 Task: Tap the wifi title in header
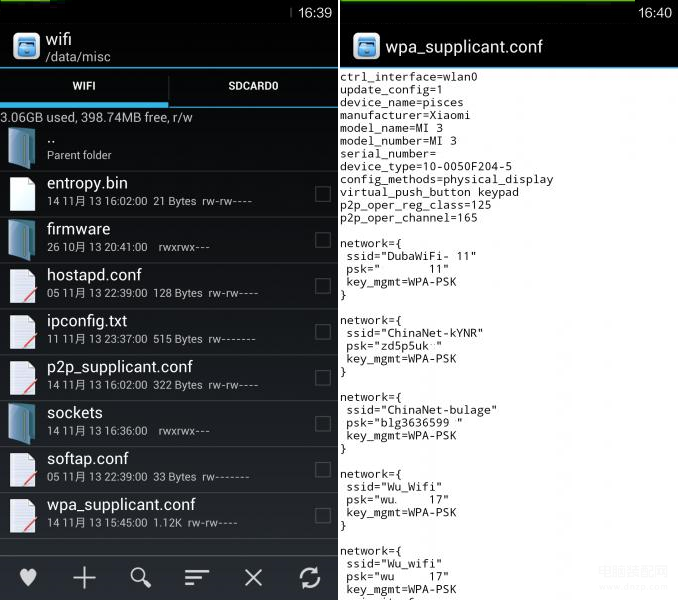(58, 39)
